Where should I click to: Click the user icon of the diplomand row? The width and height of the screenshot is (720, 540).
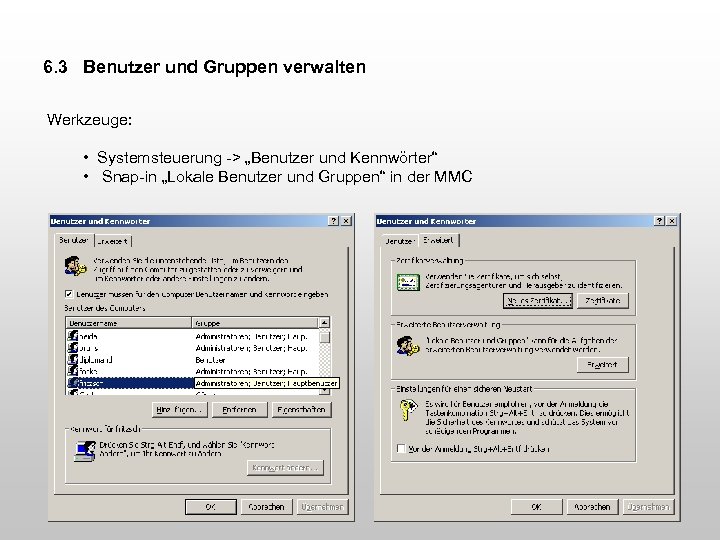(x=73, y=360)
